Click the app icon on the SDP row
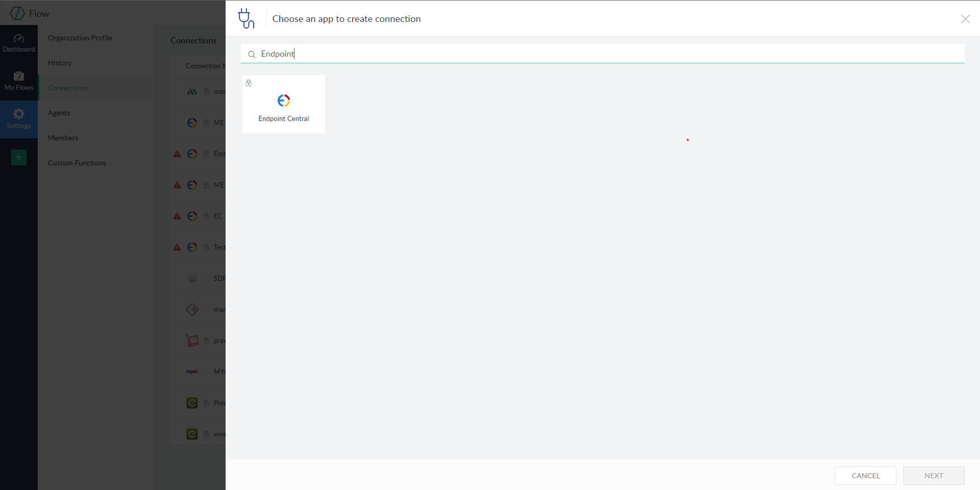 [x=192, y=278]
